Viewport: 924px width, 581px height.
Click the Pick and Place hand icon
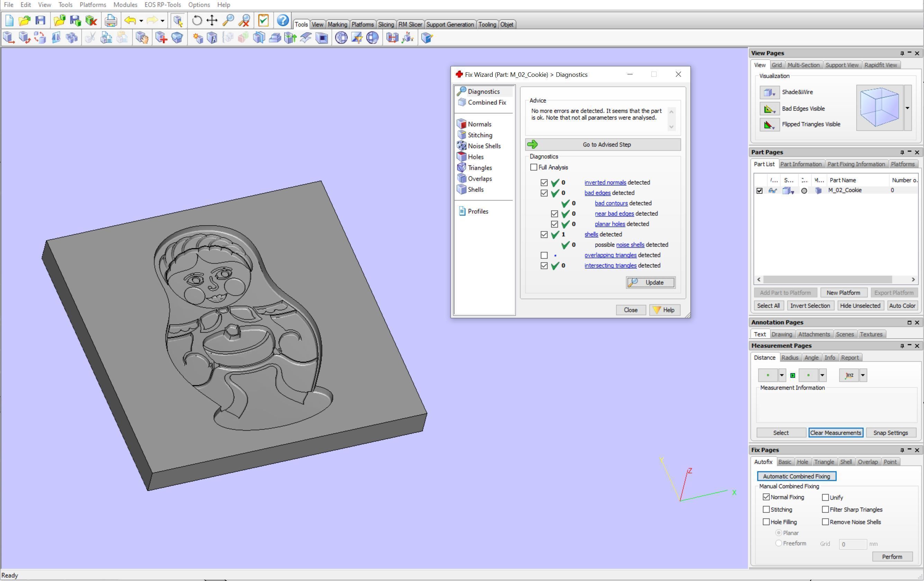[x=142, y=38]
